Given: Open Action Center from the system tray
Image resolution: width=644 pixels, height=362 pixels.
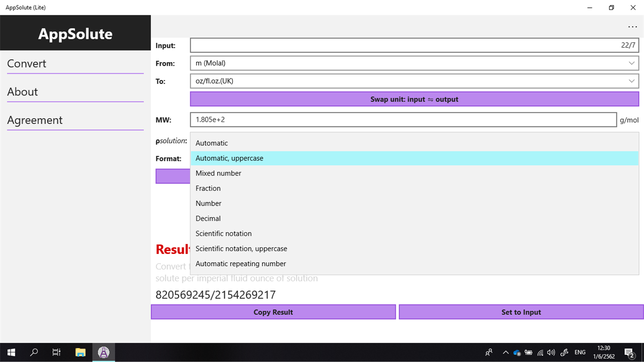Looking at the screenshot, I should pos(630,352).
